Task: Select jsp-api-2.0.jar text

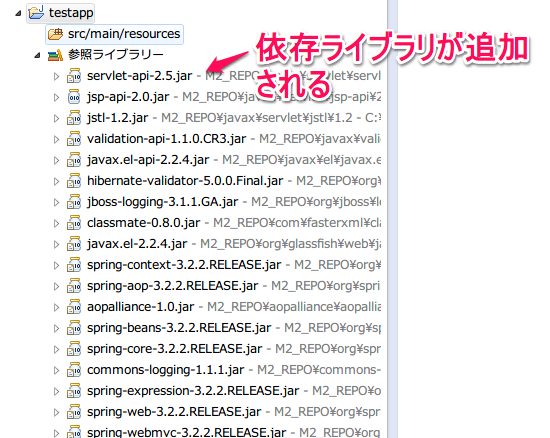Action: (128, 97)
